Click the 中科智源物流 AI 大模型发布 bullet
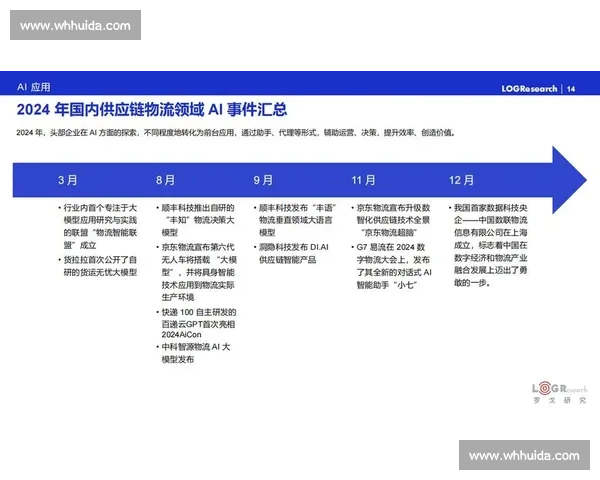Screen dimensions: 600x480 (x=193, y=353)
